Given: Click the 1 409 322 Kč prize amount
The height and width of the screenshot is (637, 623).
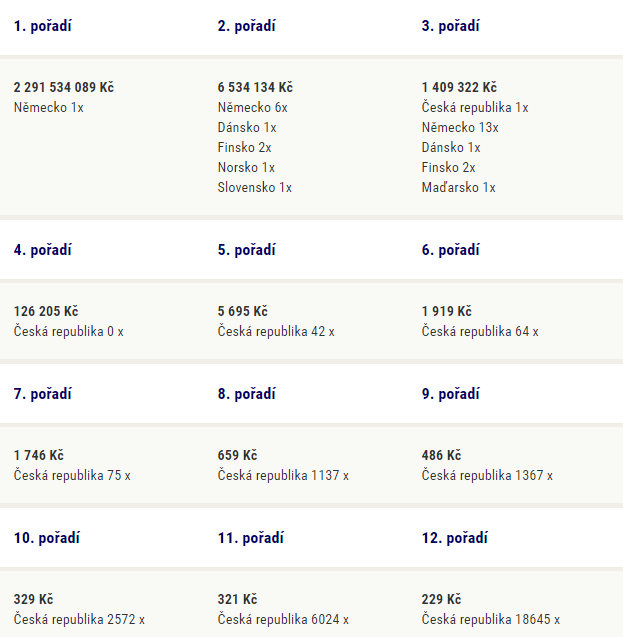Looking at the screenshot, I should (459, 87).
